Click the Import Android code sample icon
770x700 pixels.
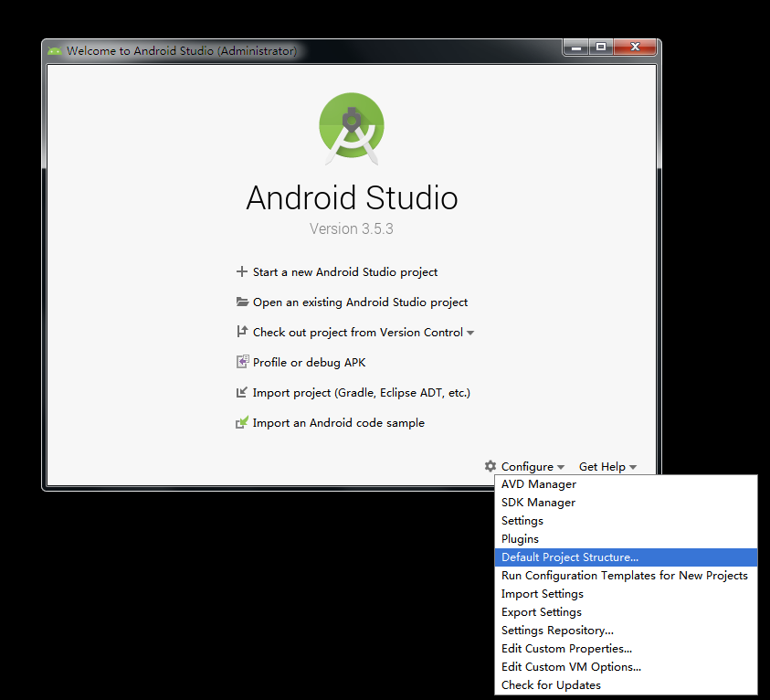(242, 422)
